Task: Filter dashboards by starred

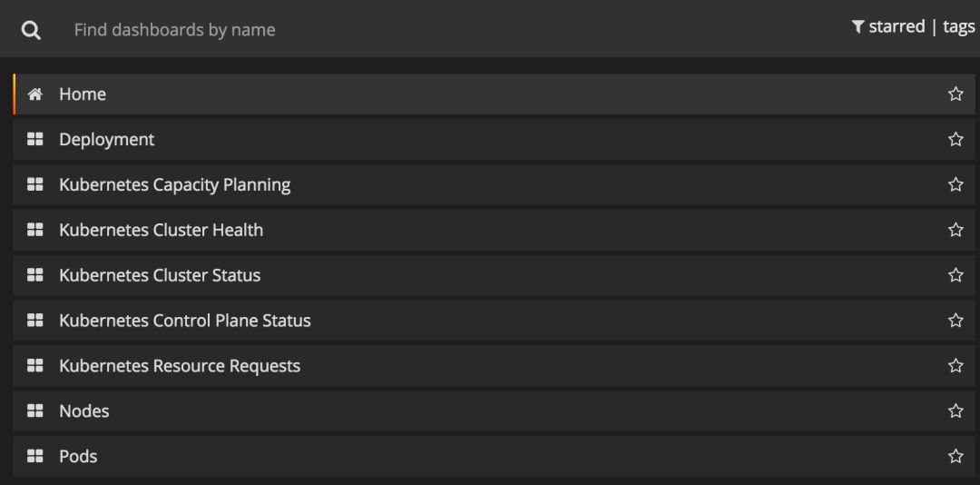Action: point(896,27)
